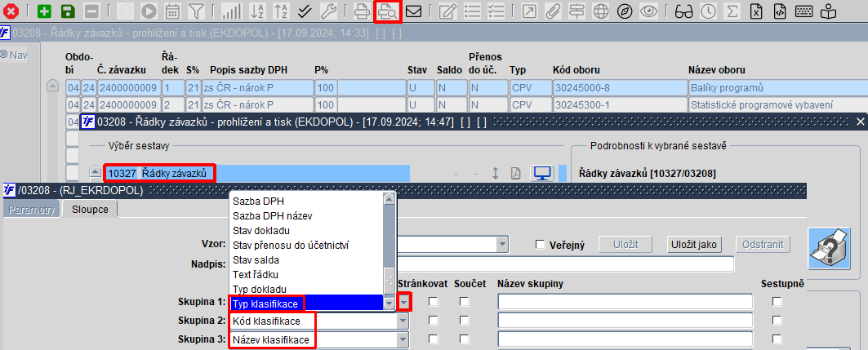Image resolution: width=868 pixels, height=350 pixels.
Task: Click the Uložit button
Action: pyautogui.click(x=625, y=244)
